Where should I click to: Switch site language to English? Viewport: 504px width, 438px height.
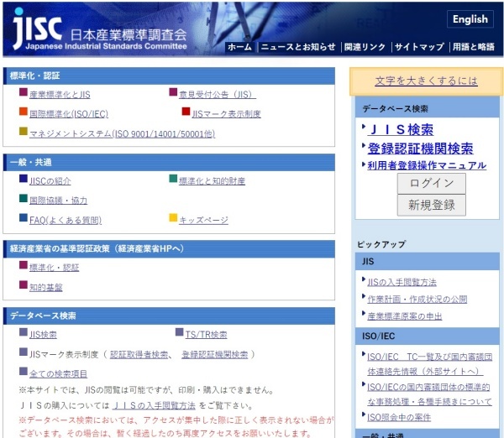click(x=470, y=19)
